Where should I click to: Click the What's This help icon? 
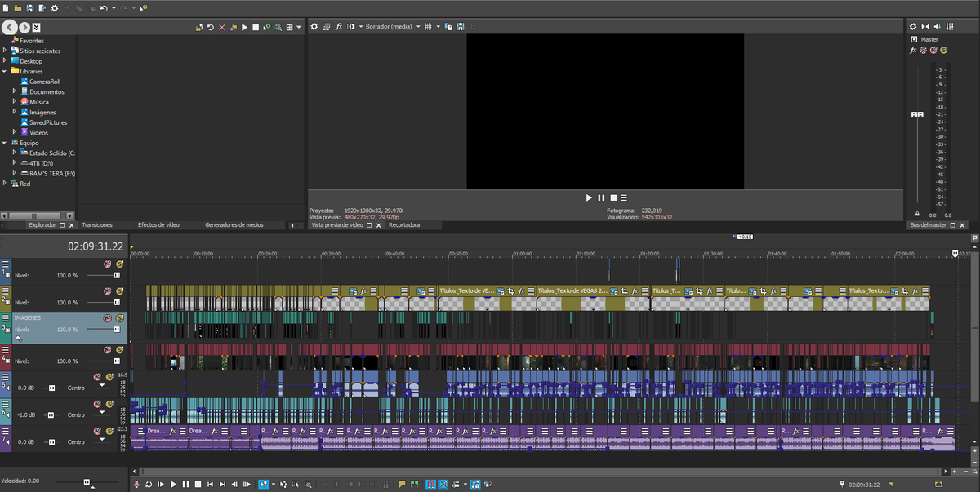pyautogui.click(x=144, y=8)
